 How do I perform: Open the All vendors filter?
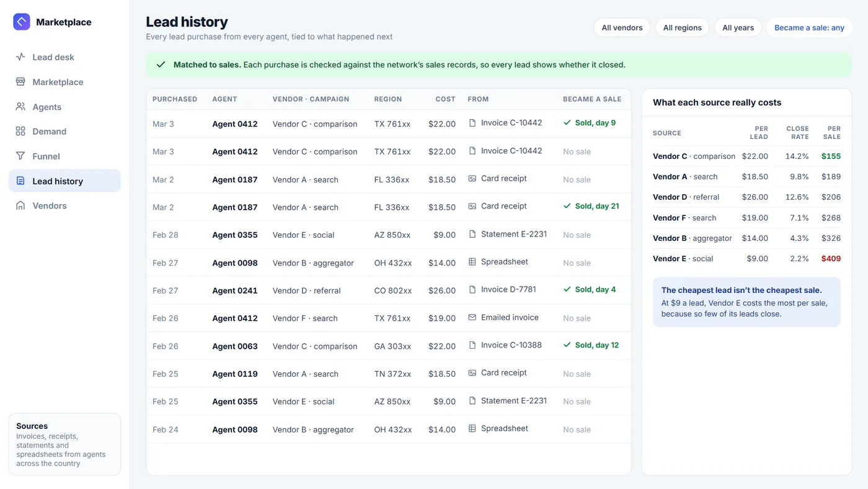(622, 27)
